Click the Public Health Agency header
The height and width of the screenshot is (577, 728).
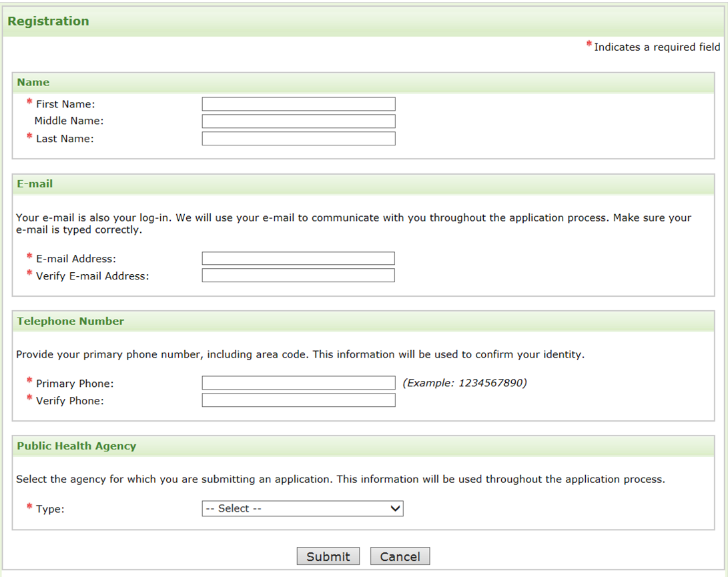click(x=77, y=446)
